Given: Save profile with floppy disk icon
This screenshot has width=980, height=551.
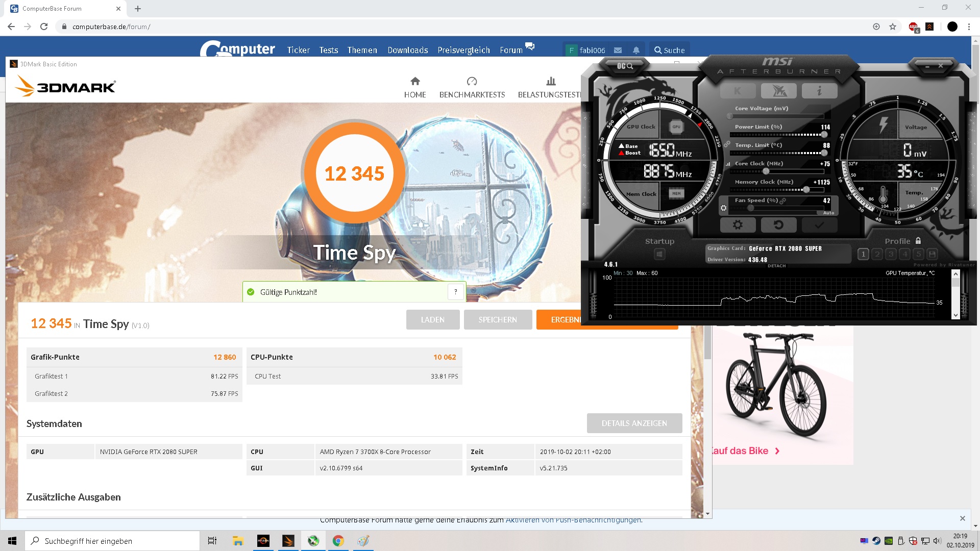Looking at the screenshot, I should click(x=932, y=254).
